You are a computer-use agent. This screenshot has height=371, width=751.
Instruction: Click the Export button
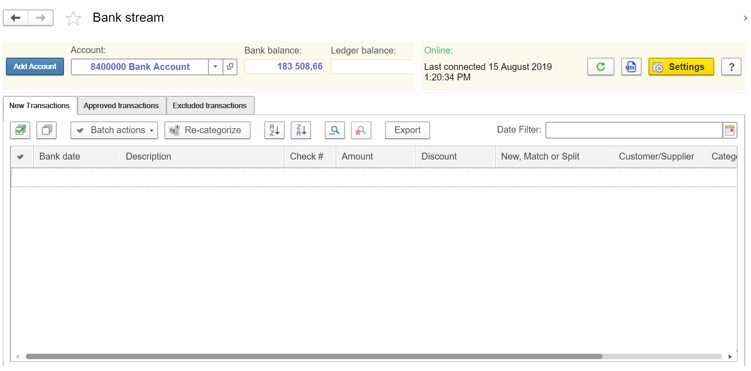pos(407,130)
